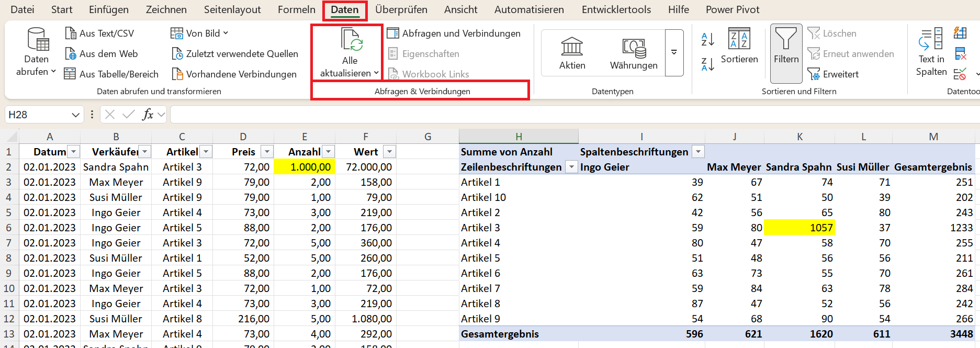Expand the Datentypen gallery arrow
The height and width of the screenshot is (348, 980).
674,52
